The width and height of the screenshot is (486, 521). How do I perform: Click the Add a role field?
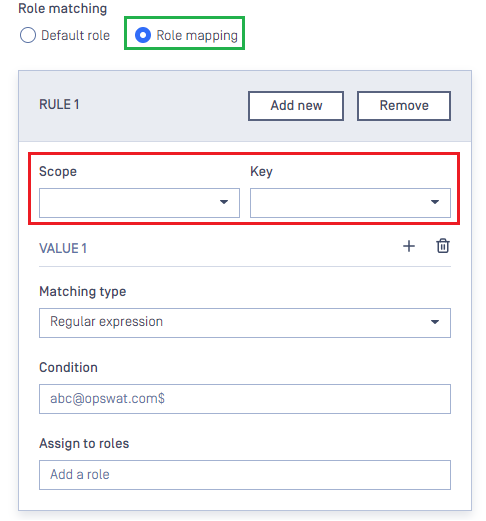245,475
